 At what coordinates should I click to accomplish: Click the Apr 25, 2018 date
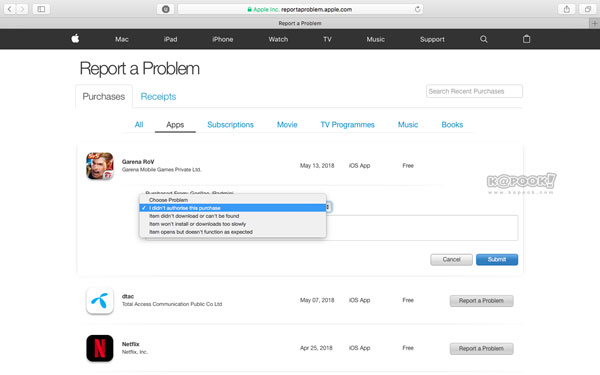click(x=316, y=348)
